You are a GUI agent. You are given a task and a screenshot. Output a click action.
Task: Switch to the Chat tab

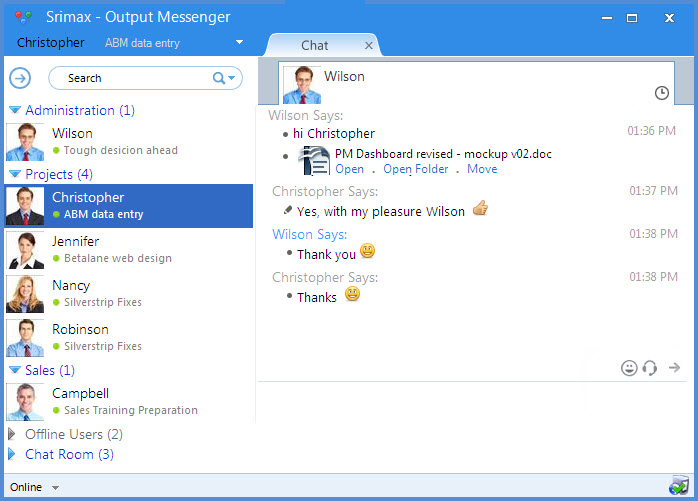[x=315, y=46]
